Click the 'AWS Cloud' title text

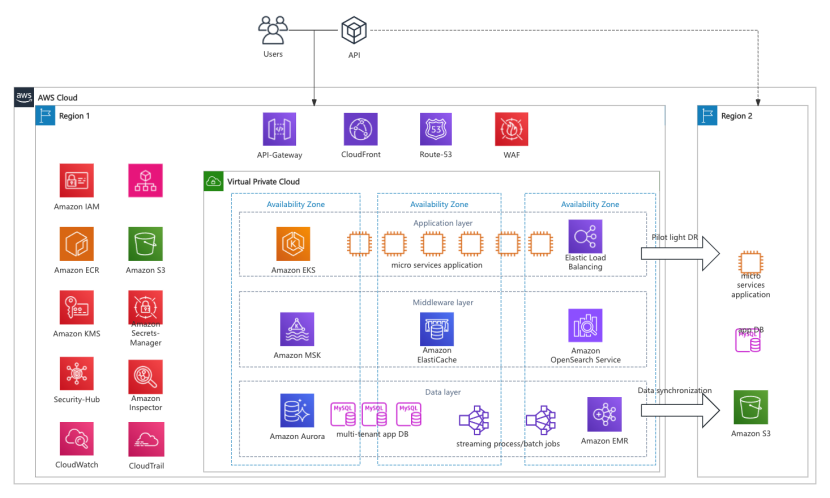tap(58, 98)
